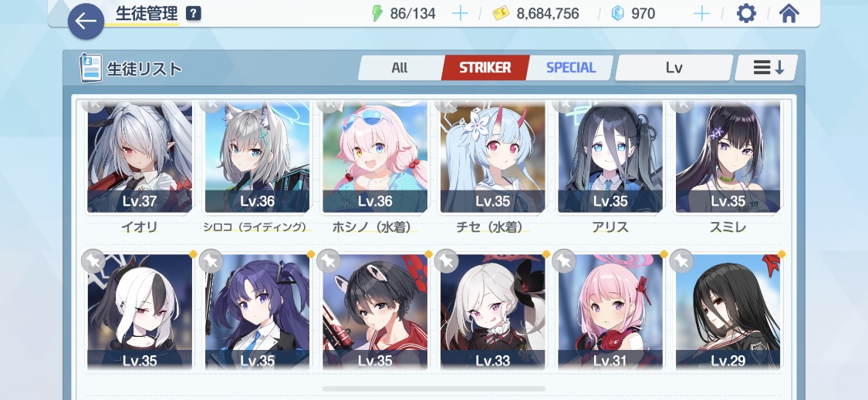Add gems with the plus icon
The width and height of the screenshot is (868, 400).
coord(701,13)
